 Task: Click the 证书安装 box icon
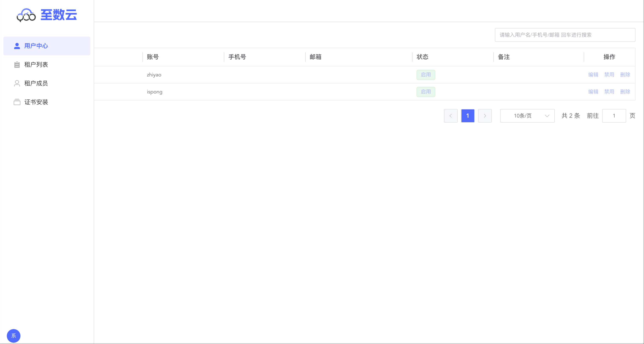click(17, 102)
